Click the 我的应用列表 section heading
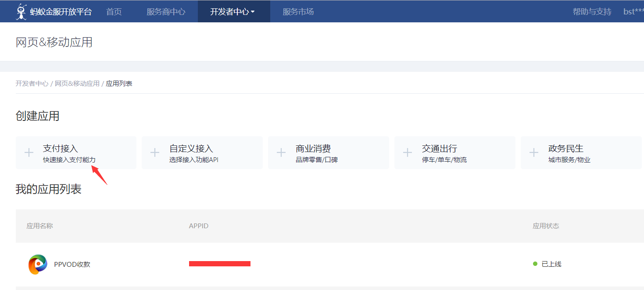The width and height of the screenshot is (644, 290). [x=48, y=189]
